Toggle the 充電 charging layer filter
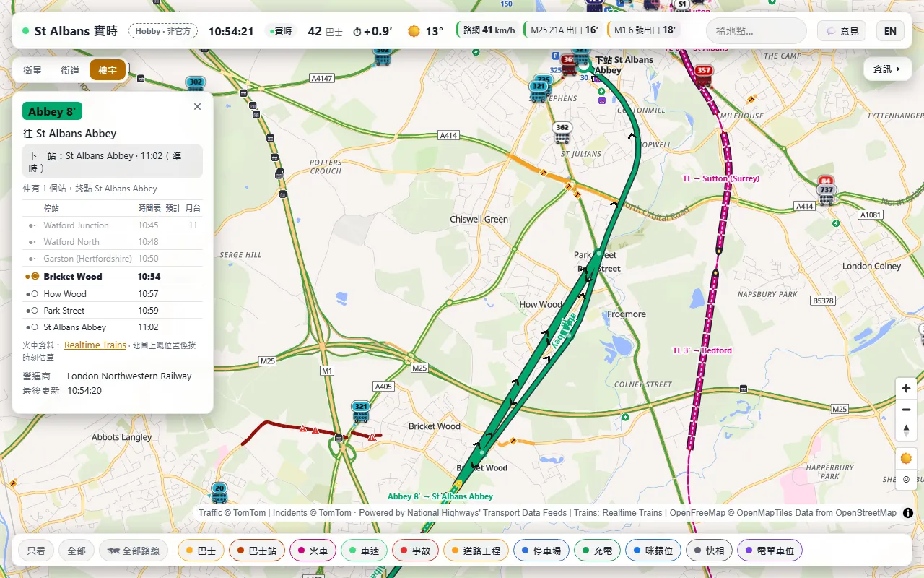This screenshot has width=924, height=578. coord(598,551)
